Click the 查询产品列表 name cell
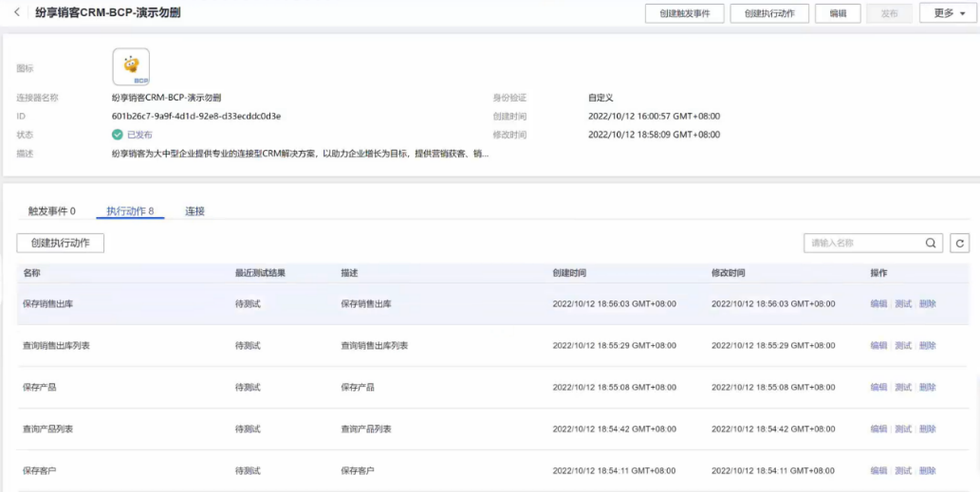The height and width of the screenshot is (492, 980). tap(48, 428)
